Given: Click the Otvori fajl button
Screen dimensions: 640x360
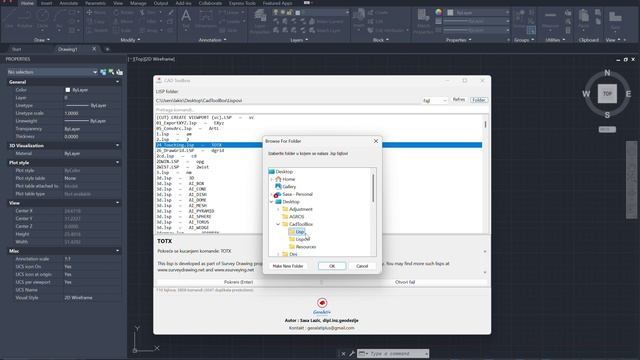Looking at the screenshot, I should point(405,282).
